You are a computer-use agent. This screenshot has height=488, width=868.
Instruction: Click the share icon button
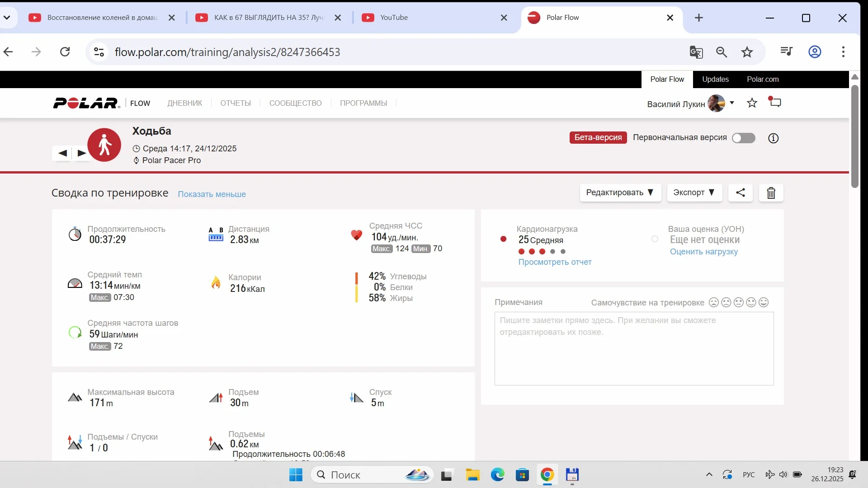coord(740,192)
